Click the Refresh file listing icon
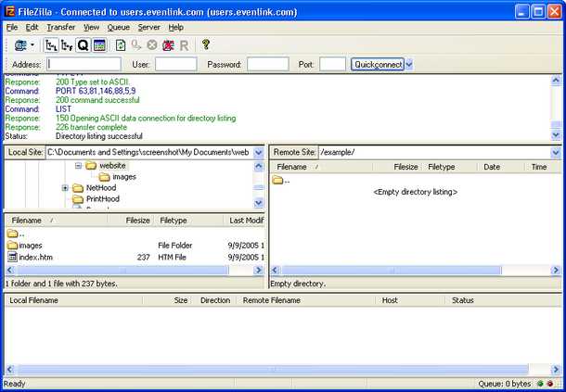Image resolution: width=566 pixels, height=392 pixels. pyautogui.click(x=121, y=45)
